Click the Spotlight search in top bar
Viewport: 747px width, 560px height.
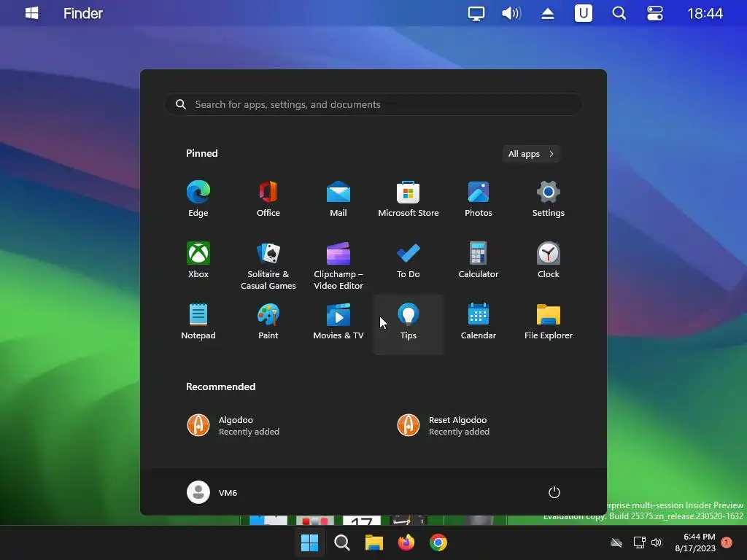619,13
